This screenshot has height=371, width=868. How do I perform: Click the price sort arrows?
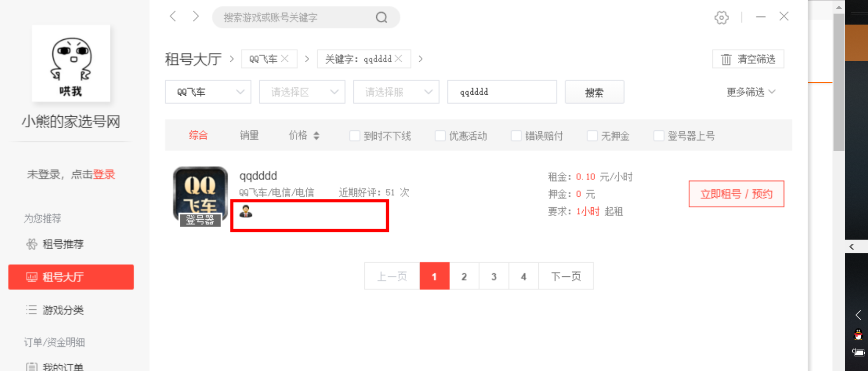[x=316, y=136]
